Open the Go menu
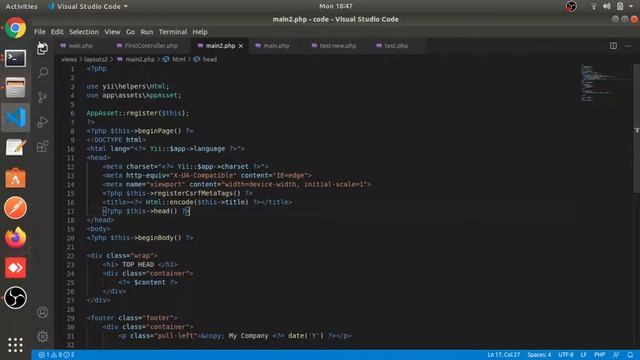This screenshot has width=640, height=360. pyautogui.click(x=130, y=32)
